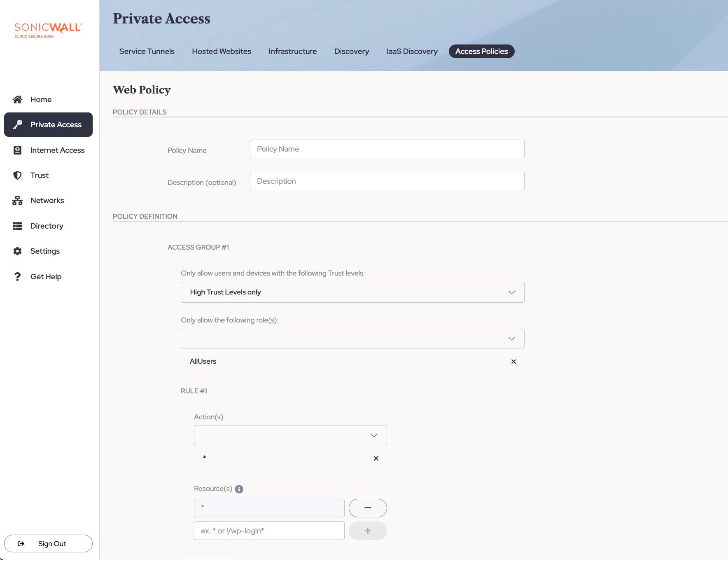Viewport: 728px width, 561px height.
Task: Expand the roles selection dropdown
Action: (352, 339)
